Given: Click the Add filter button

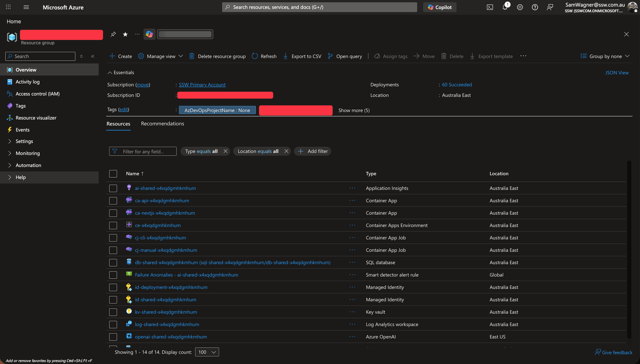Looking at the screenshot, I should click(x=312, y=151).
